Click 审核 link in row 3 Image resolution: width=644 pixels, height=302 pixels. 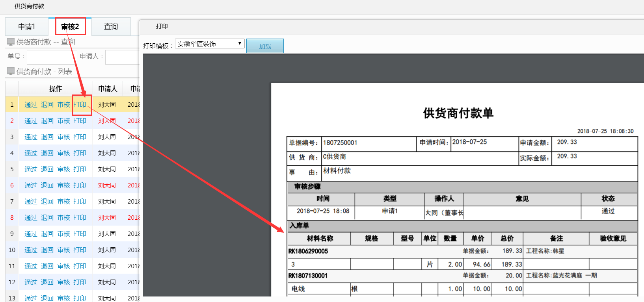click(63, 137)
